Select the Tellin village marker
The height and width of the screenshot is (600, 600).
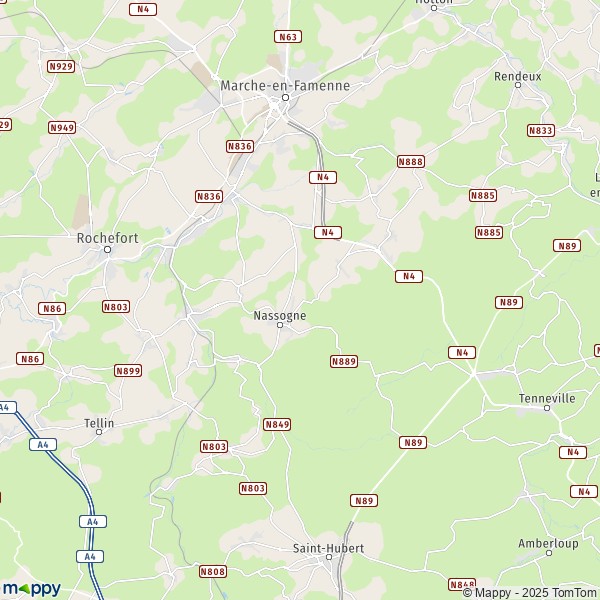99,432
